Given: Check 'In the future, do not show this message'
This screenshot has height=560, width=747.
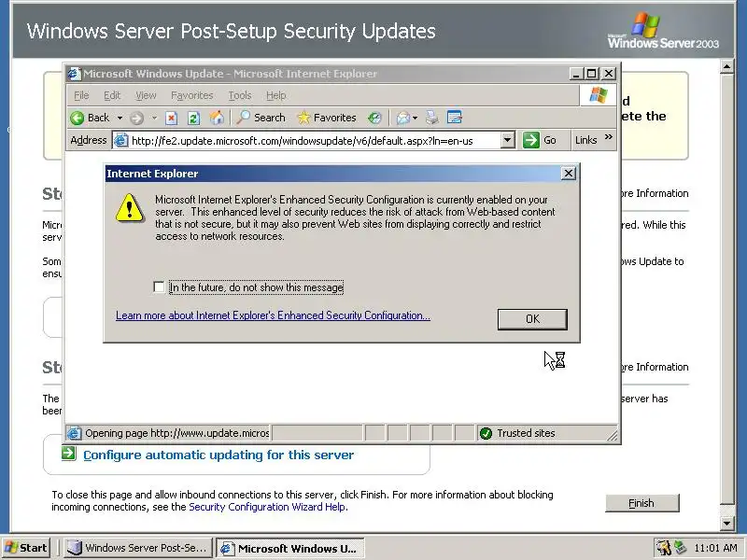Looking at the screenshot, I should click(x=159, y=287).
